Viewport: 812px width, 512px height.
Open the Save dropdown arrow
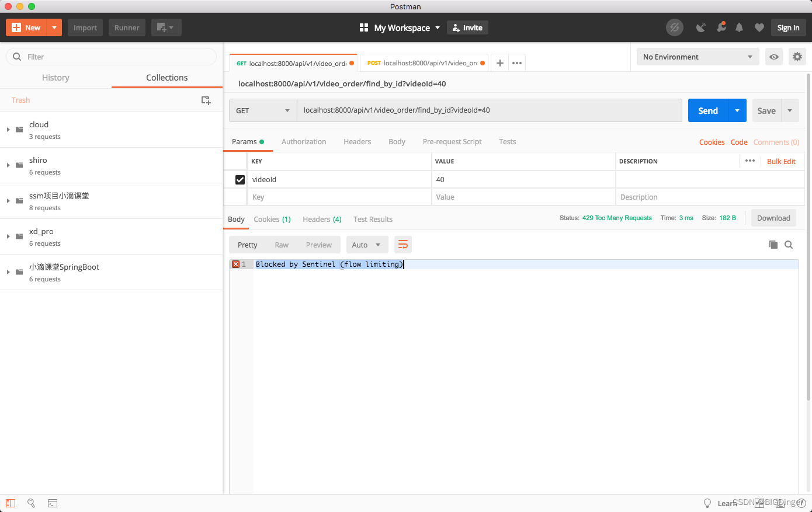[x=790, y=110]
